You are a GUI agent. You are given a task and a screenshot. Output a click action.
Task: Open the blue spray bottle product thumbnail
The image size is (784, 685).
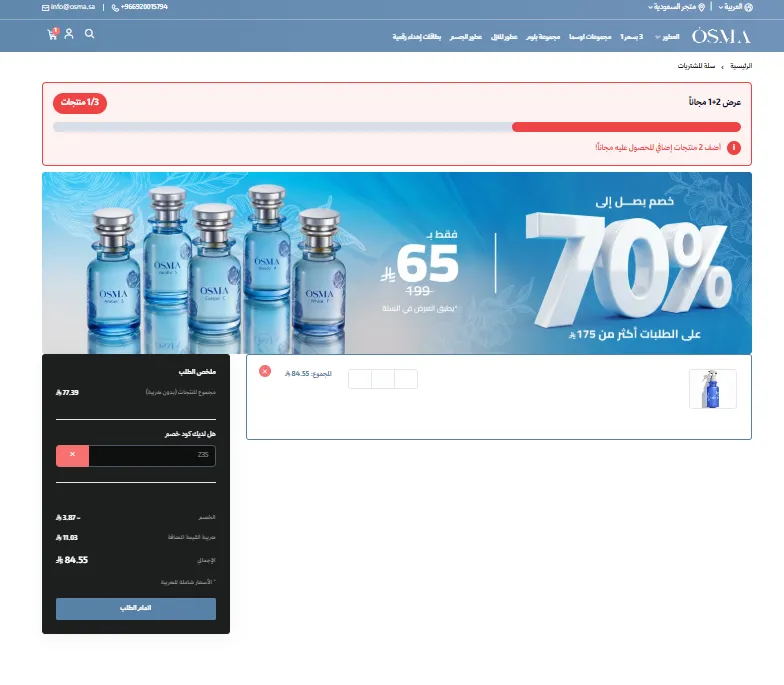[x=712, y=389]
